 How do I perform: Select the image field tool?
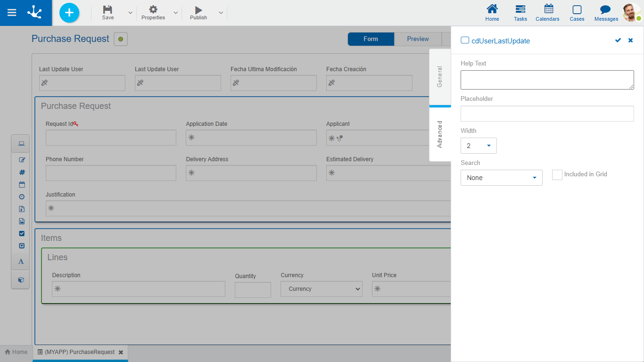(22, 222)
